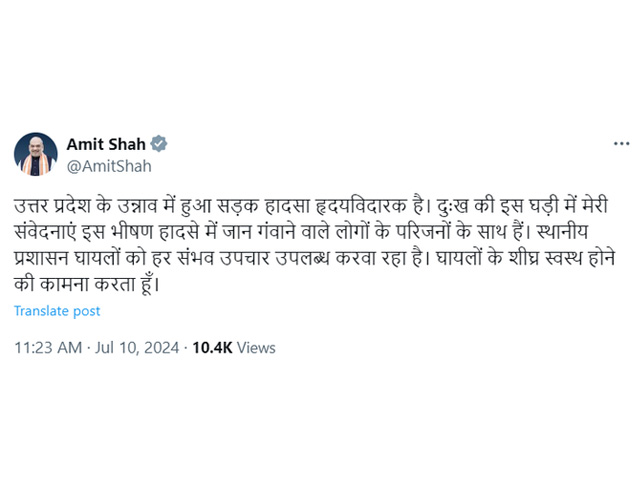Click the Translate post link

pyautogui.click(x=57, y=311)
